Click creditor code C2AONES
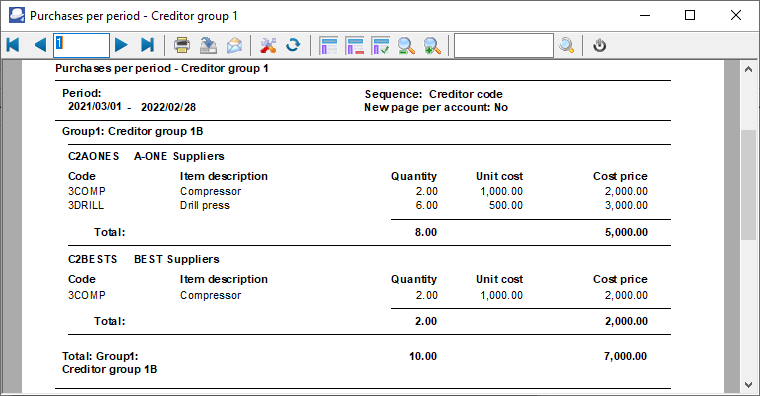The image size is (760, 396). 94,156
